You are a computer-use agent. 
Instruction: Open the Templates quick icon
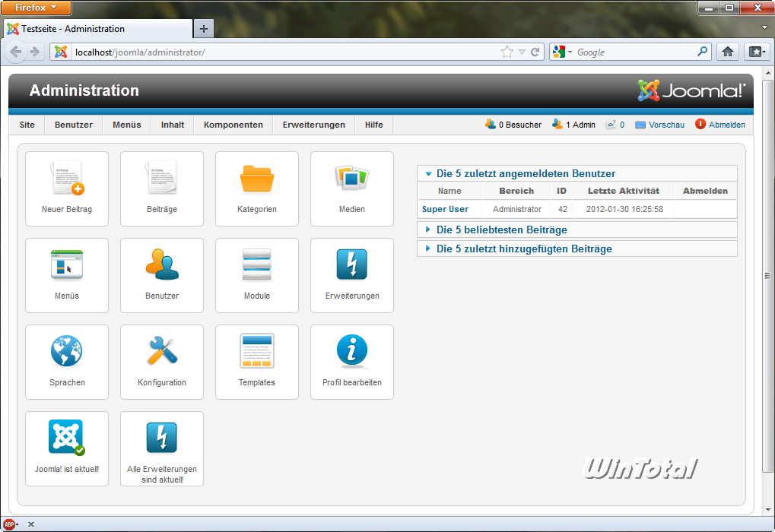coord(257,362)
